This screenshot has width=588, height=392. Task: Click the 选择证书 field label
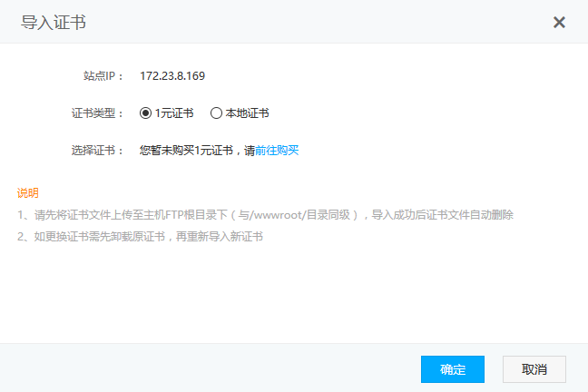[x=98, y=151]
